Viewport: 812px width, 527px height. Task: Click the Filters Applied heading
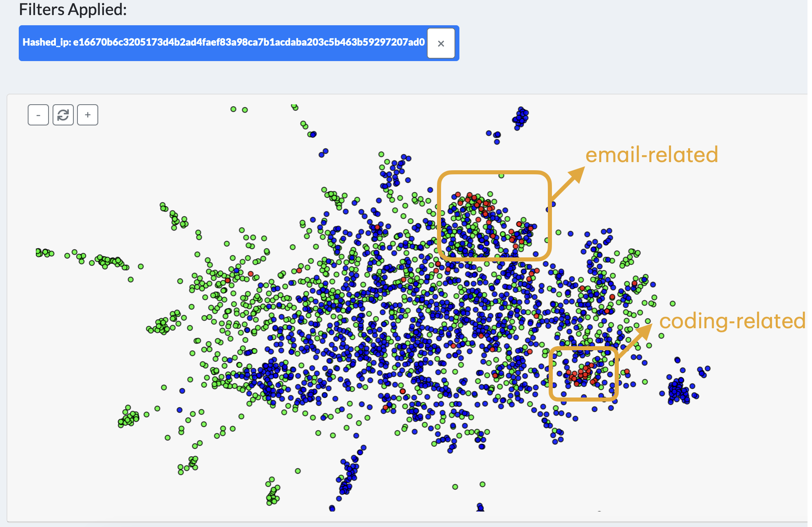[x=73, y=10]
